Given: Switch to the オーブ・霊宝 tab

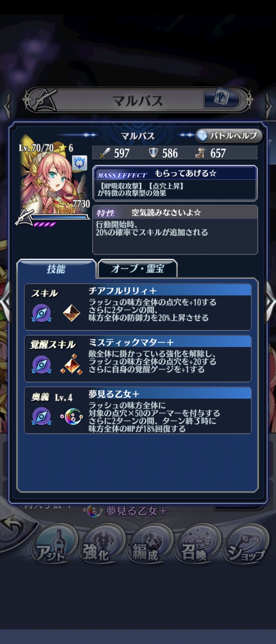Looking at the screenshot, I should pyautogui.click(x=138, y=269).
